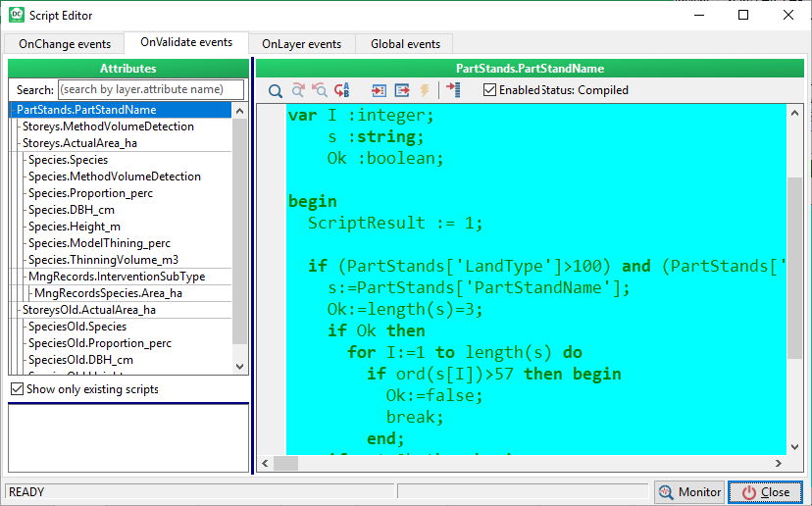Click the Monitor button
The height and width of the screenshot is (506, 812).
(x=689, y=492)
